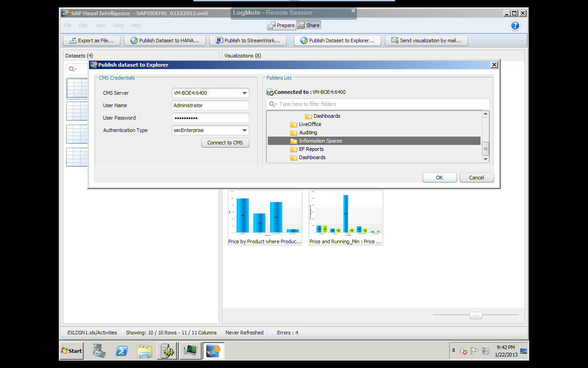The width and height of the screenshot is (588, 368).
Task: Click the datasets search magnifier icon
Action: click(x=72, y=69)
